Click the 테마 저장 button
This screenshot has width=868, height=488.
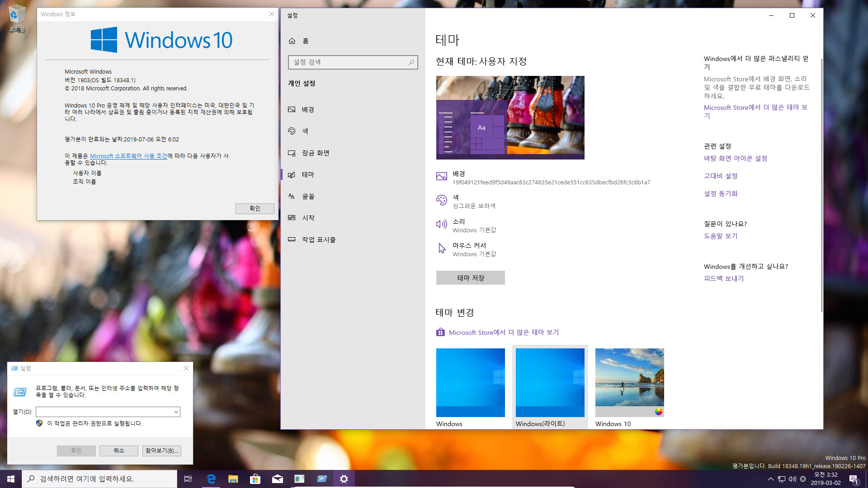point(470,278)
